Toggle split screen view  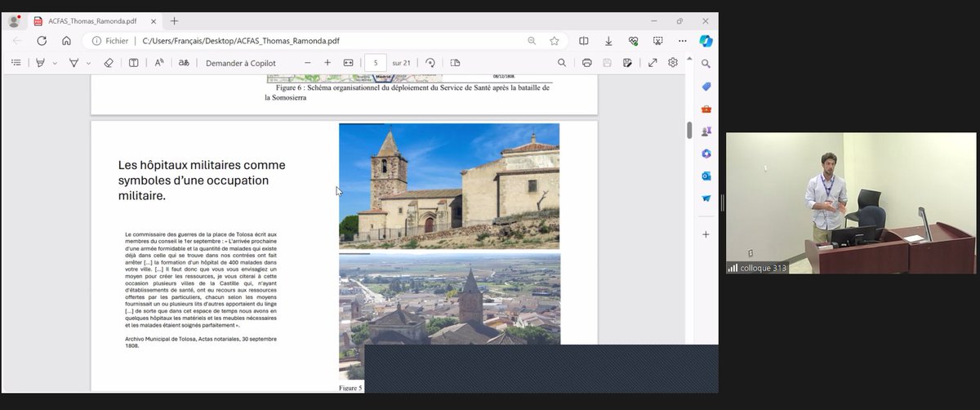coord(584,41)
